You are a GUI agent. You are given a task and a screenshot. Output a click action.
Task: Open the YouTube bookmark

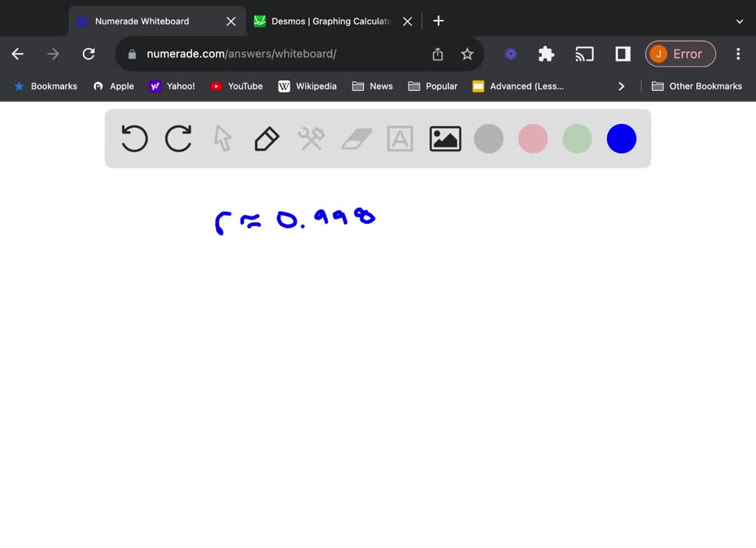click(236, 86)
